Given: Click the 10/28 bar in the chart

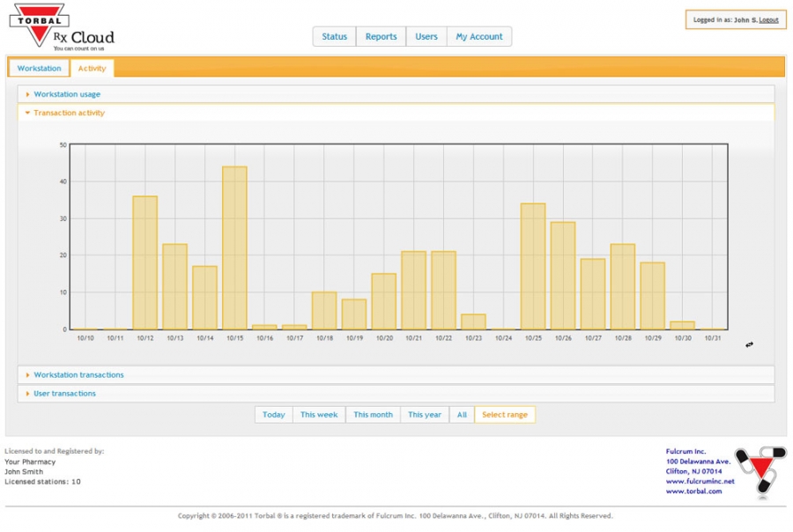Looking at the screenshot, I should click(x=623, y=287).
